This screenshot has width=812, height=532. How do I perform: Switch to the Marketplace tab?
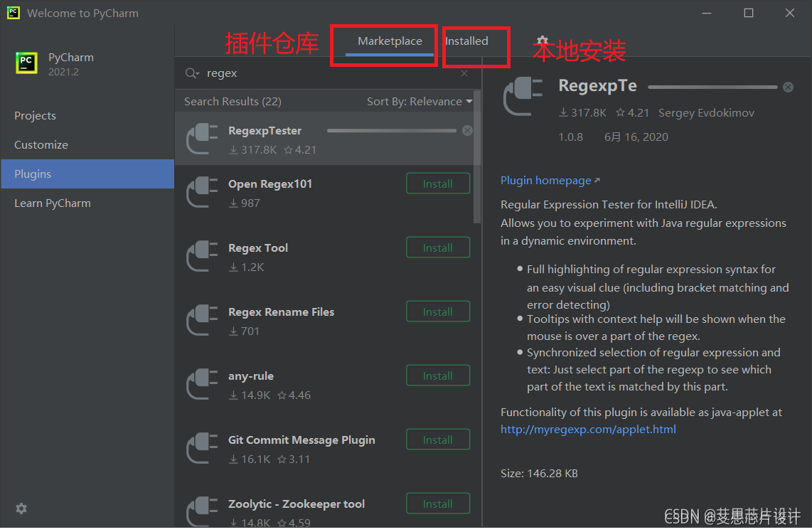[x=390, y=41]
